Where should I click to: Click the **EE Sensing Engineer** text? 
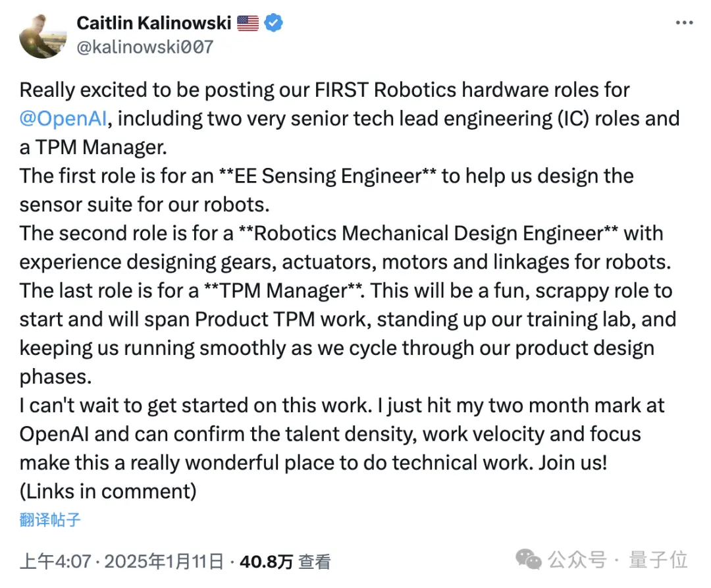pos(327,176)
